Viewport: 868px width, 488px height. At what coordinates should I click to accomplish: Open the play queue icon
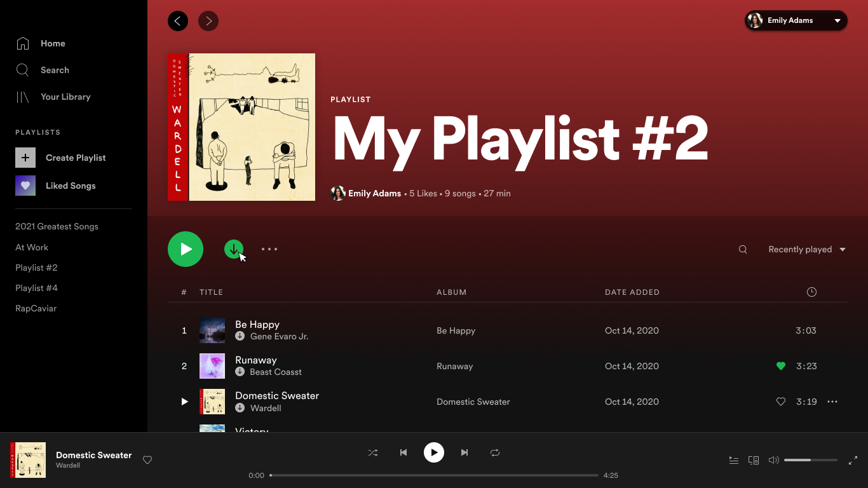tap(734, 460)
